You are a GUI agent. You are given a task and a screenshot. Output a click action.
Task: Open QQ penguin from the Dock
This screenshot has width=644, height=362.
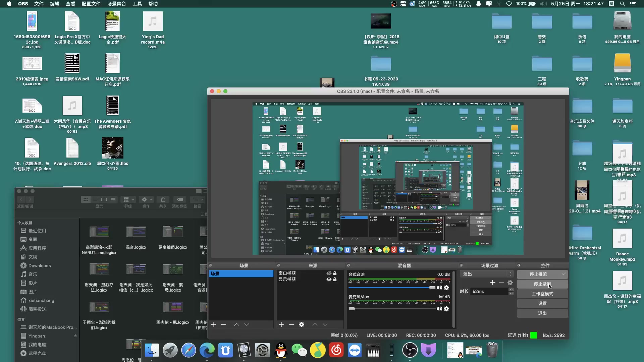pyautogui.click(x=281, y=350)
